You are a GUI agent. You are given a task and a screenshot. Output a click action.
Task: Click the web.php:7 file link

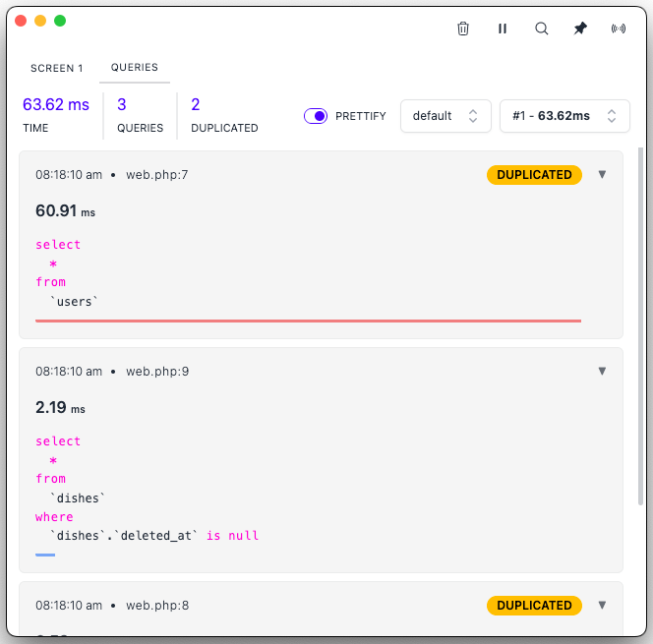157,175
